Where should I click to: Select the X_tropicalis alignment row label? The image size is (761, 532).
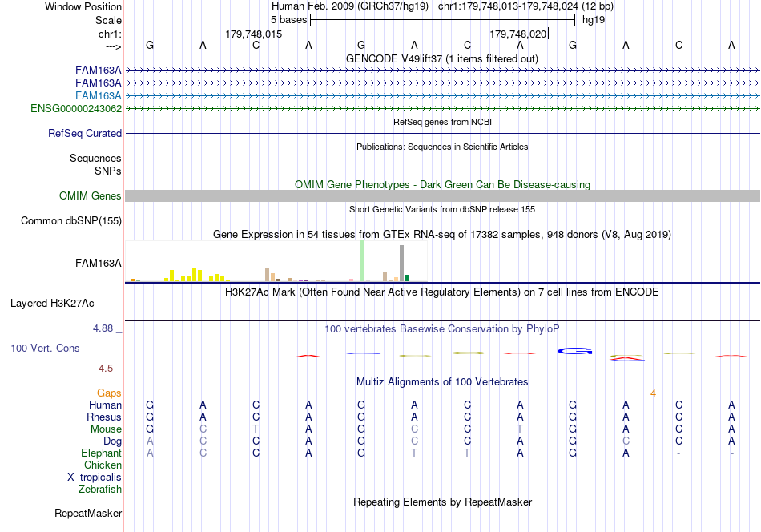coord(95,478)
